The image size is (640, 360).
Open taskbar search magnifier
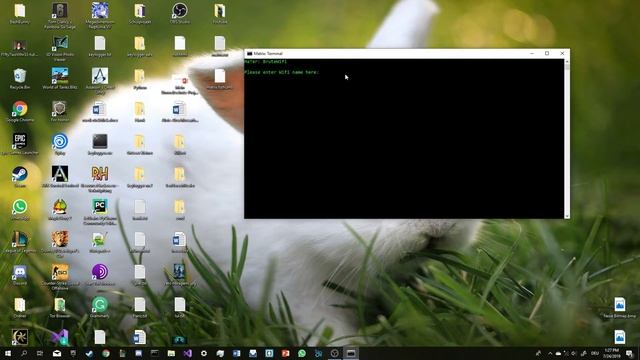pyautogui.click(x=24, y=353)
